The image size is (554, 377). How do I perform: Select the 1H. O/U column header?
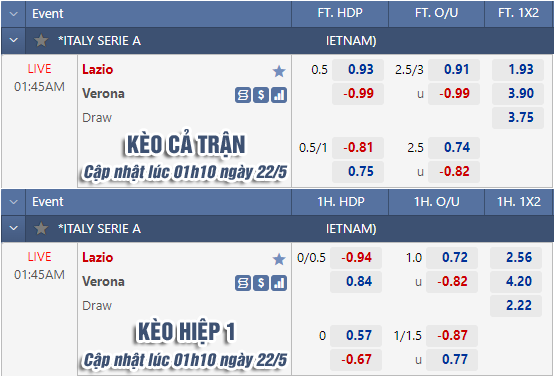coord(437,202)
